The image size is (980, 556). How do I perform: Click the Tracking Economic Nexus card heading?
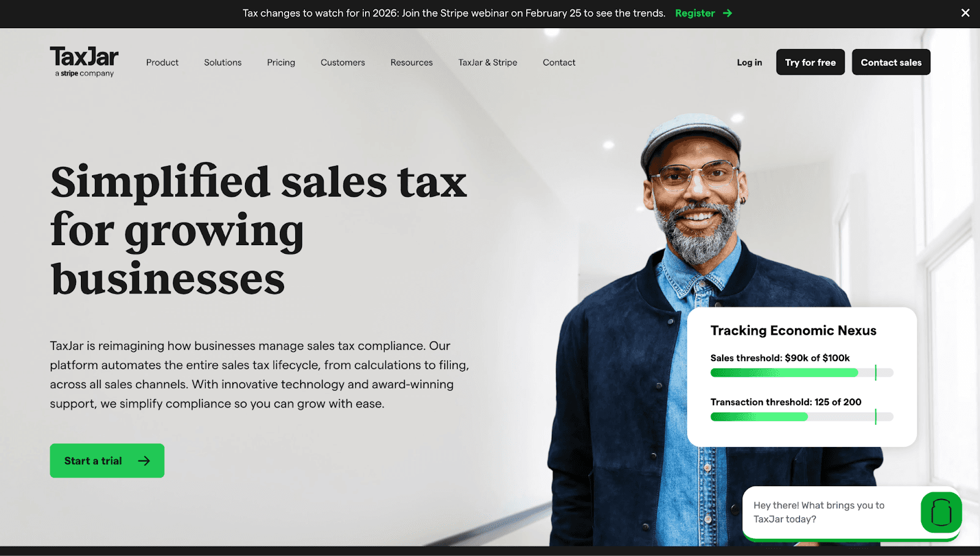(793, 330)
